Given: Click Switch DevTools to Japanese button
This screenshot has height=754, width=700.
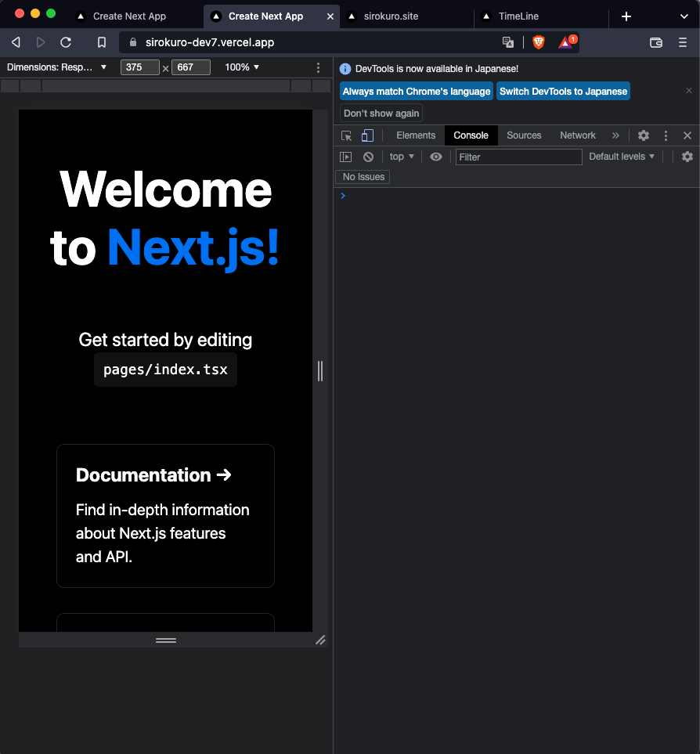Looking at the screenshot, I should click(563, 92).
